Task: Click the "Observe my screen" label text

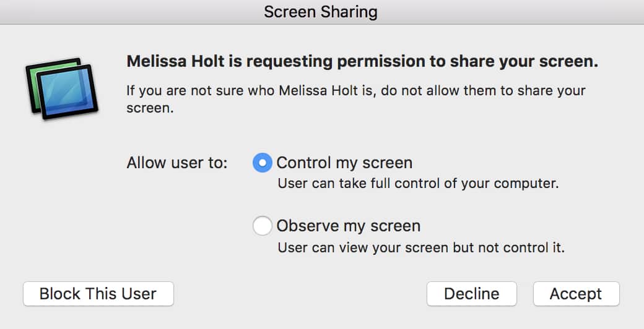Action: click(349, 226)
